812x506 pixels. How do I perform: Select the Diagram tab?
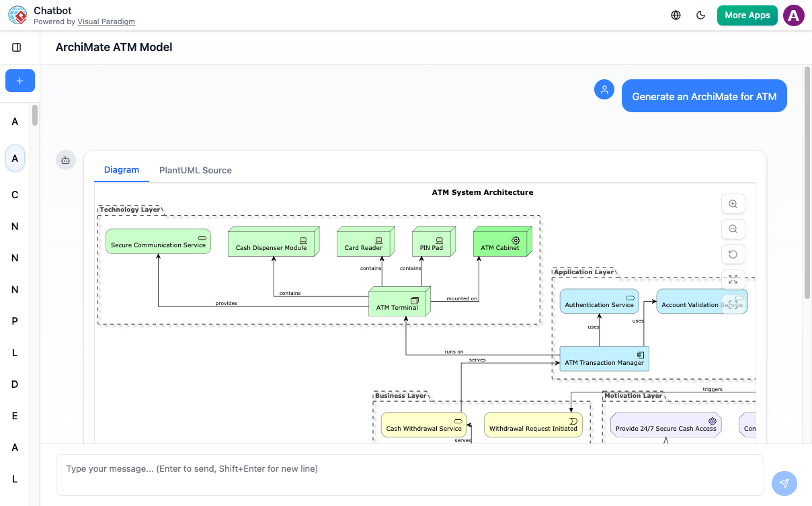121,170
